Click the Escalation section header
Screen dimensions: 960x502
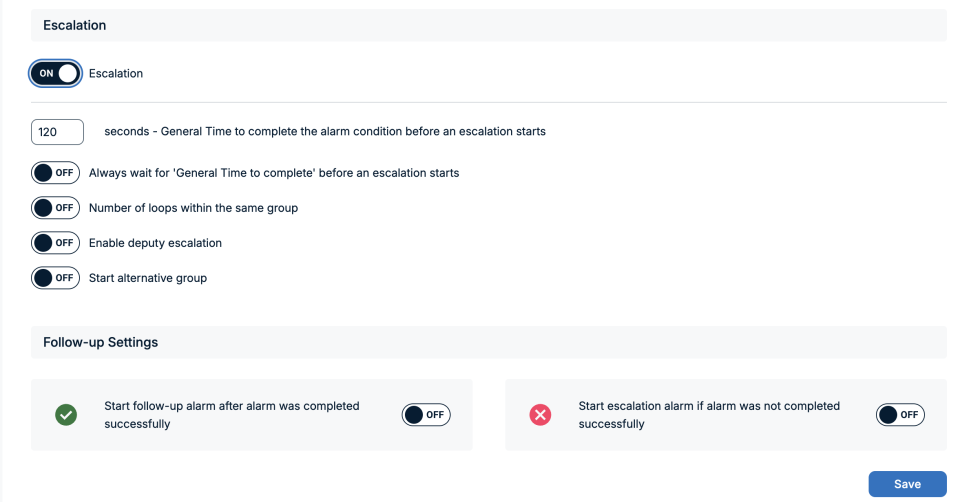click(75, 25)
